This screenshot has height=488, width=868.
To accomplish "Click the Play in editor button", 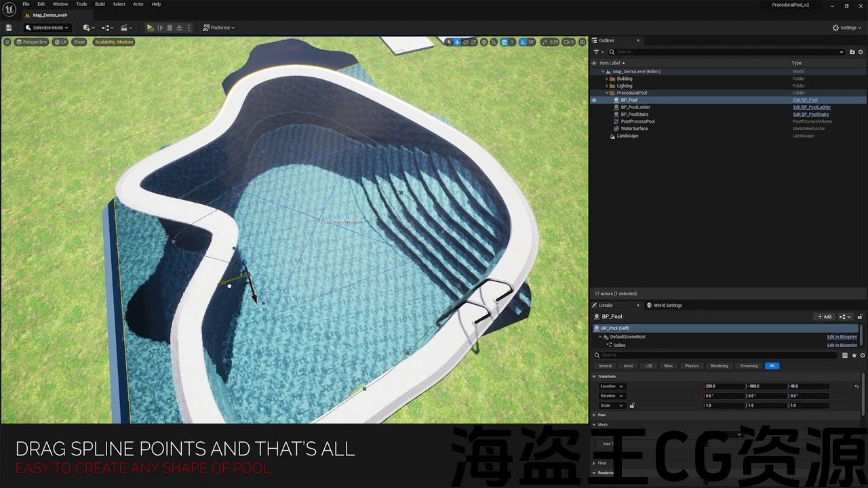I will point(150,28).
